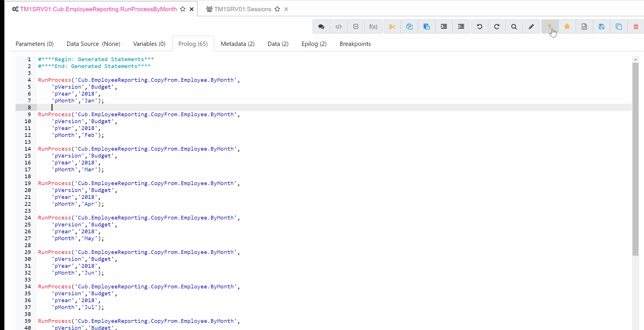The image size is (644, 330).
Task: Start the debugger with bug icon
Action: pos(567,27)
